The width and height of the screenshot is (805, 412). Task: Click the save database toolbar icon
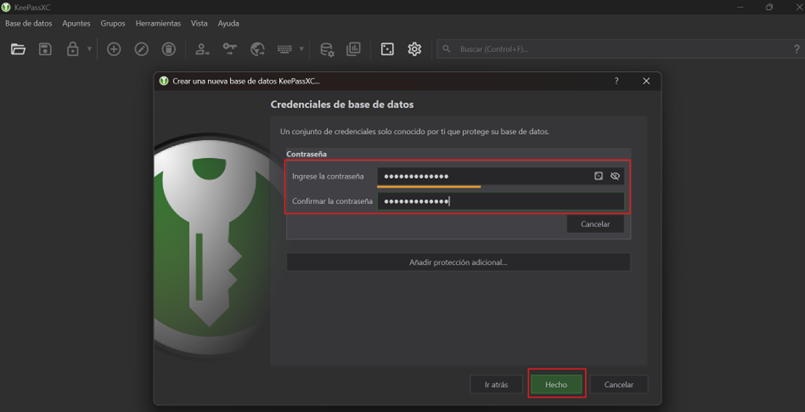click(45, 49)
